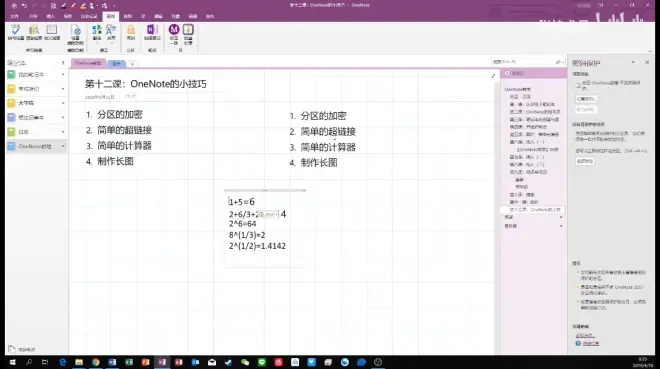660x369 pixels.
Task: Select the red pen in the quick access toolbar
Action: pyautogui.click(x=74, y=6)
